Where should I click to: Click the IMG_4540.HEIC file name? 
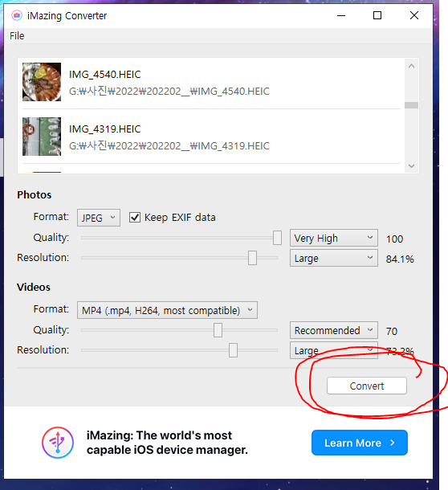point(104,75)
